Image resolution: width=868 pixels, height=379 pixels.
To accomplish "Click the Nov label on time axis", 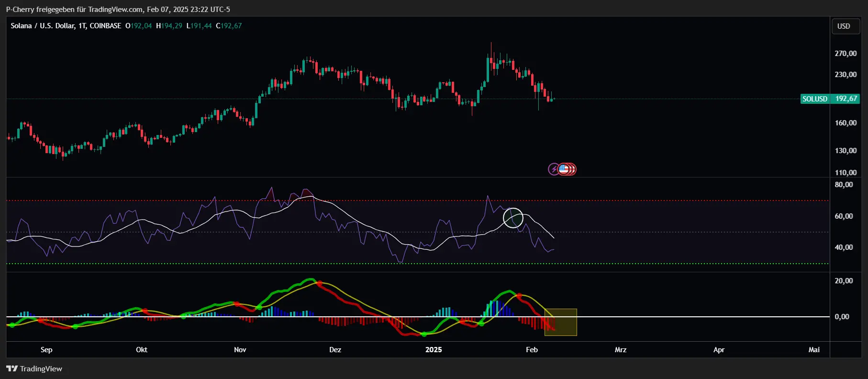I will pyautogui.click(x=240, y=350).
